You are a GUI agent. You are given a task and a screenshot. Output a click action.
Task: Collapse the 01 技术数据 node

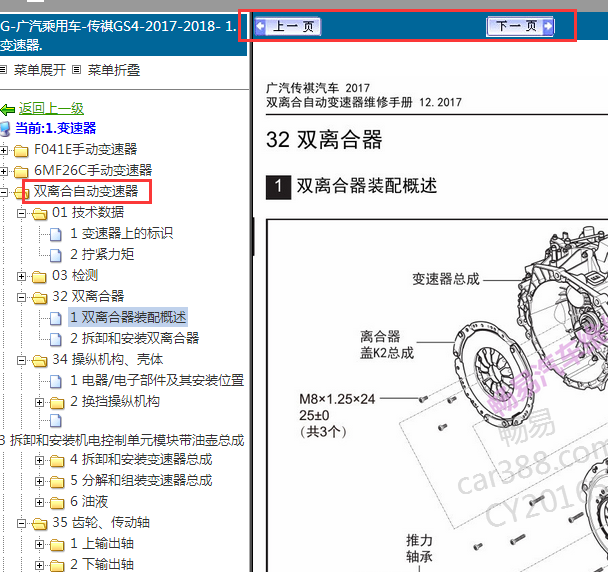point(22,213)
